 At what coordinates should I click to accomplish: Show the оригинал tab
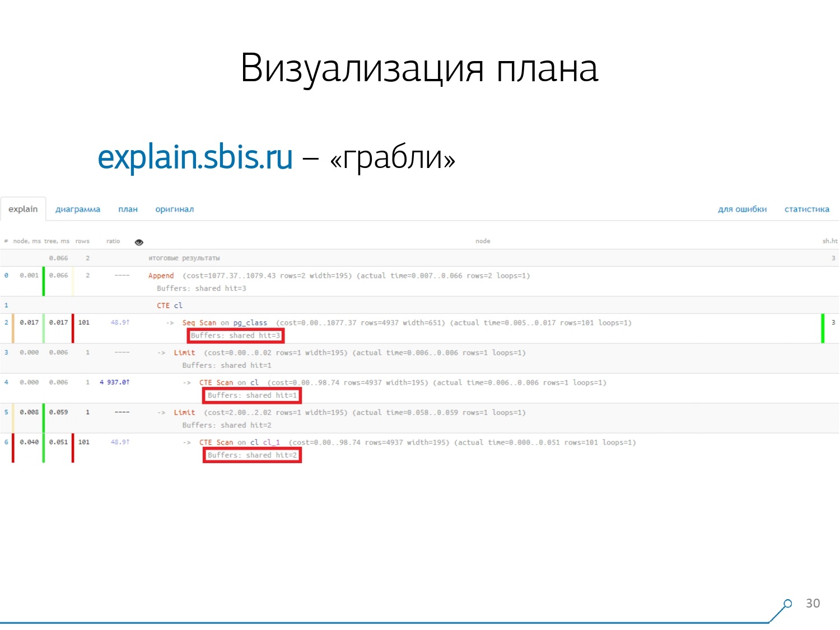[175, 209]
